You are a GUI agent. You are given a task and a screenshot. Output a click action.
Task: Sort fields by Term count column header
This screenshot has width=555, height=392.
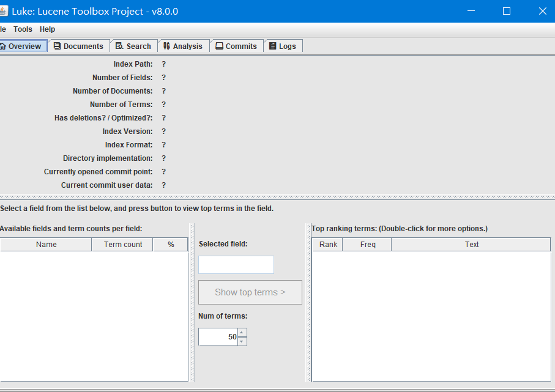(122, 245)
